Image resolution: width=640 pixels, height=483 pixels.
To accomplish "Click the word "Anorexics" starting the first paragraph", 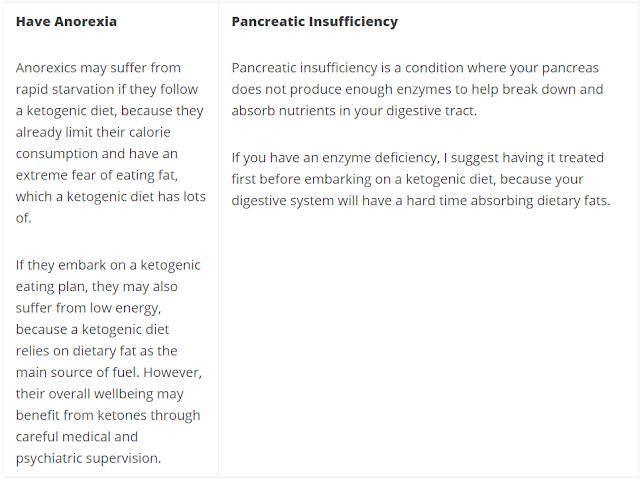I will (47, 68).
